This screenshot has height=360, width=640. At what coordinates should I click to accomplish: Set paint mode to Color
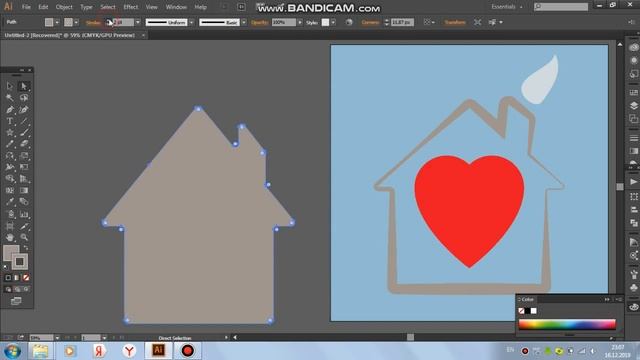8,278
